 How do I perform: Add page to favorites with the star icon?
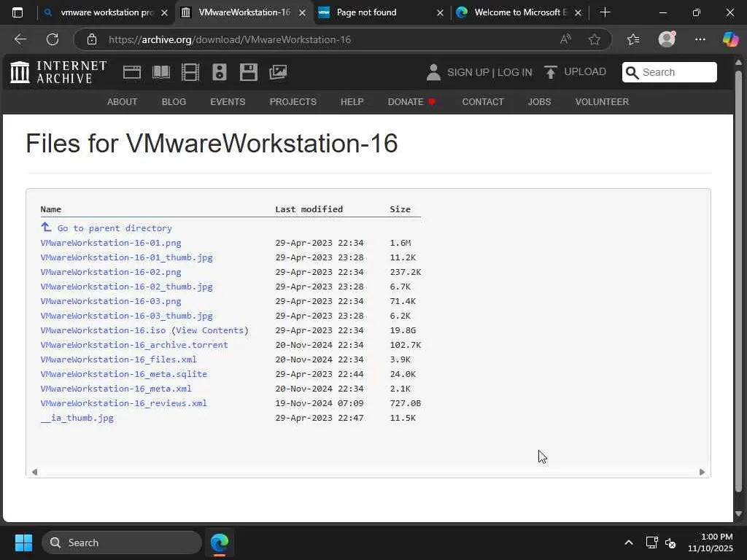594,39
